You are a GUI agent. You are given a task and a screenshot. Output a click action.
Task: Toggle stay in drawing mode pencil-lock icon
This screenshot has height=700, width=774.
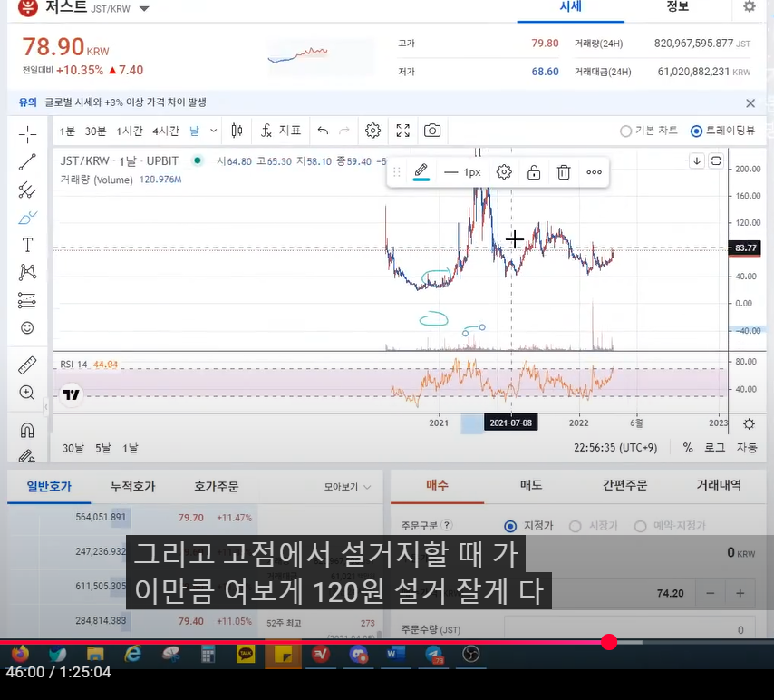pyautogui.click(x=27, y=455)
